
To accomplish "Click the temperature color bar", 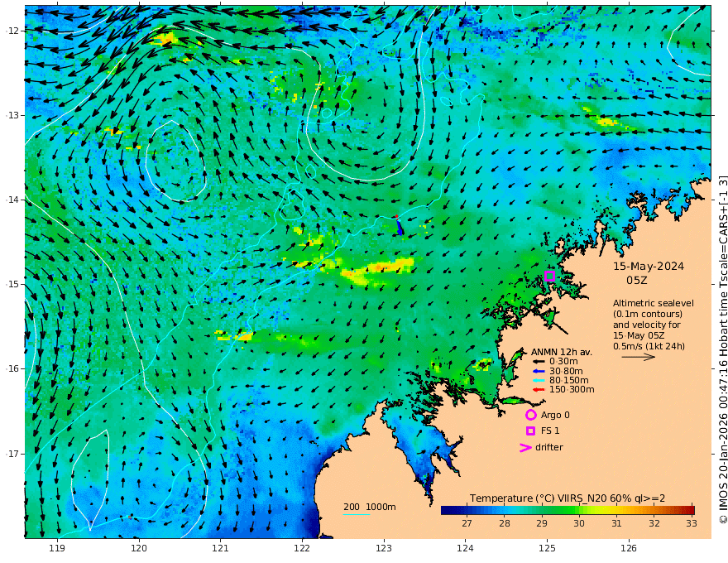I will point(568,510).
